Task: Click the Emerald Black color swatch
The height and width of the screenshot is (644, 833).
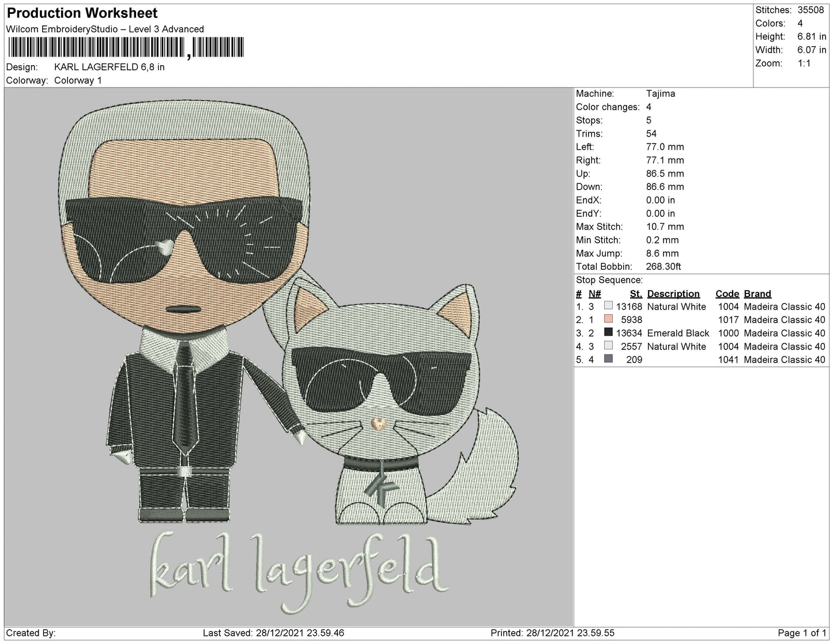Action: (608, 333)
